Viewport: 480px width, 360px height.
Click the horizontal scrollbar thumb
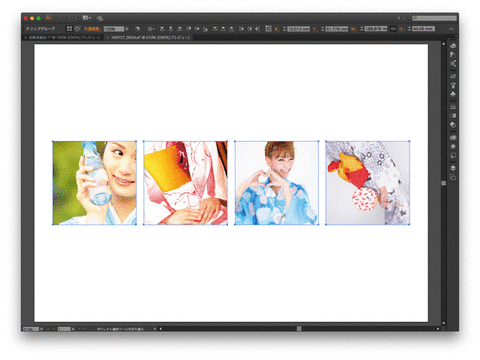point(299,329)
